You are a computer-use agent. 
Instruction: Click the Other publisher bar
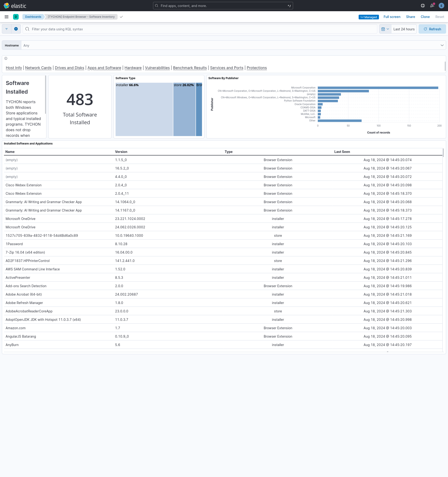coord(339,121)
